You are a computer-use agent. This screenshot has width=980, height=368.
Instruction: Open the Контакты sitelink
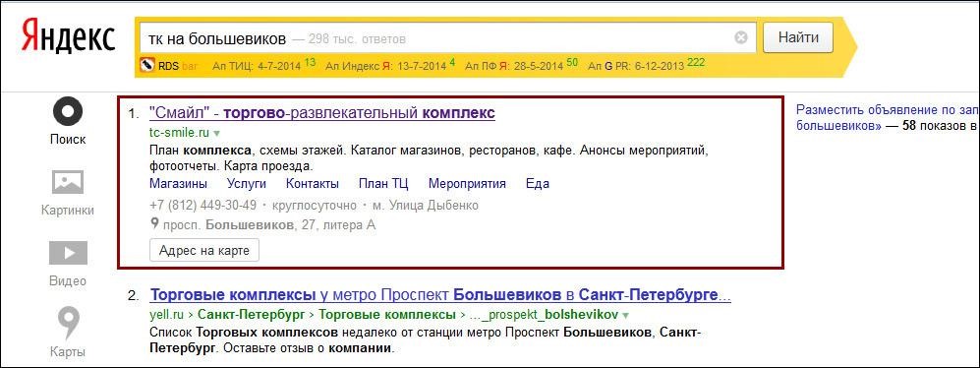tap(312, 184)
